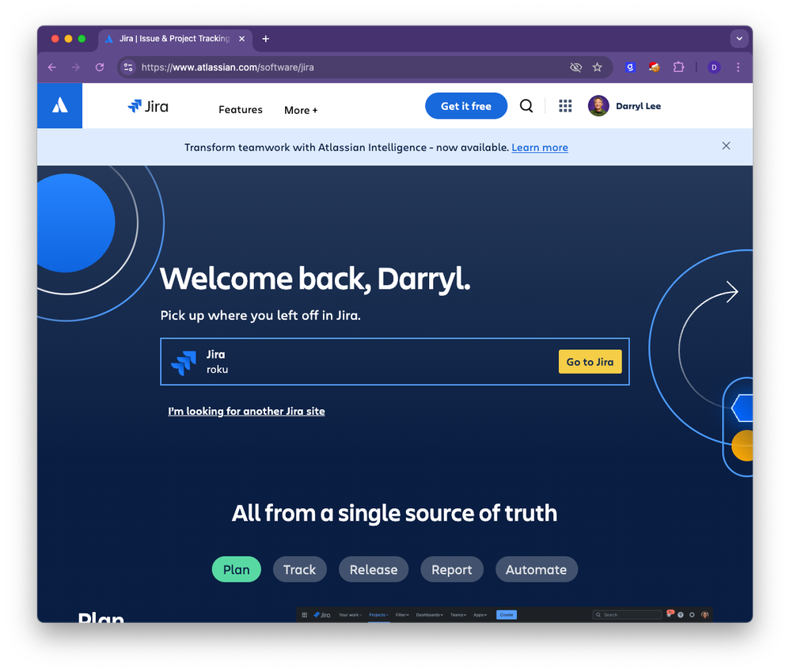Open a new browser tab

265,39
